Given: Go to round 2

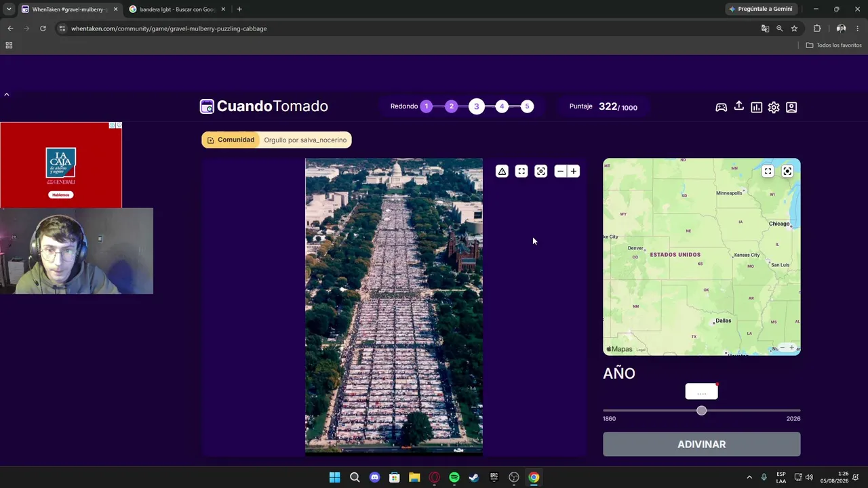Looking at the screenshot, I should tap(452, 106).
